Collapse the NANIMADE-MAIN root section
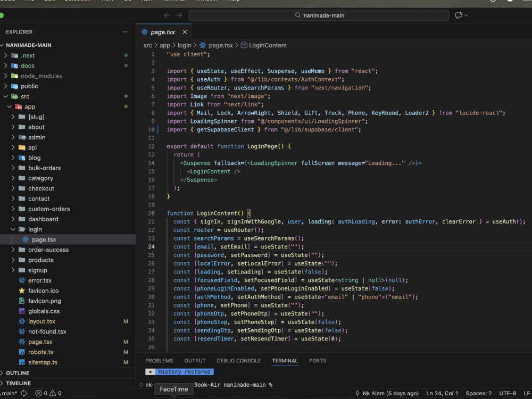Screen dimensions: 532x399 tap(29, 45)
